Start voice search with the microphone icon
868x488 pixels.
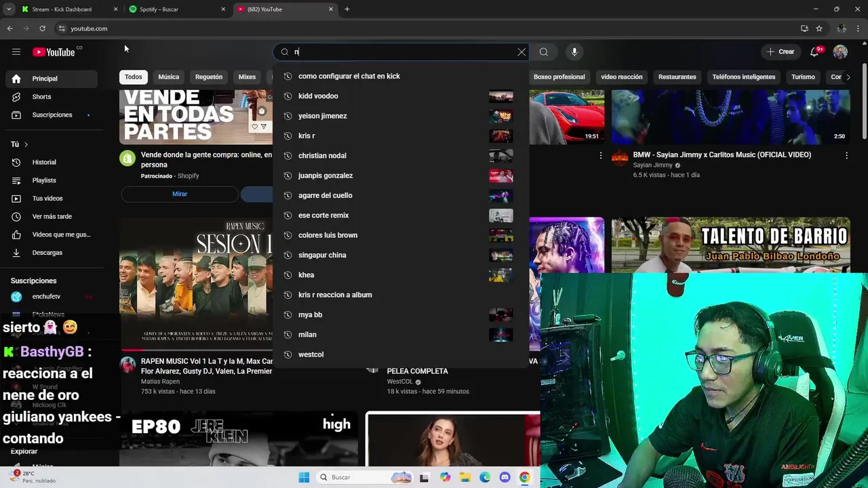574,52
